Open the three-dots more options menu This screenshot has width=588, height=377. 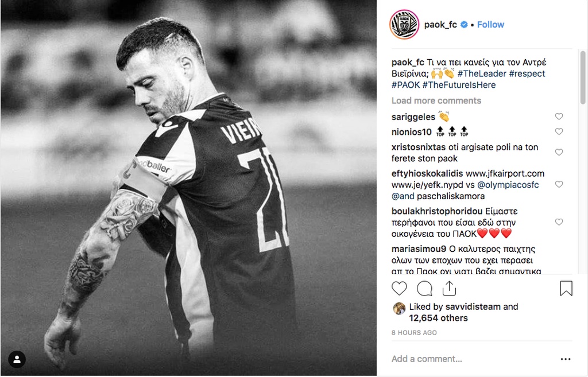[566, 359]
